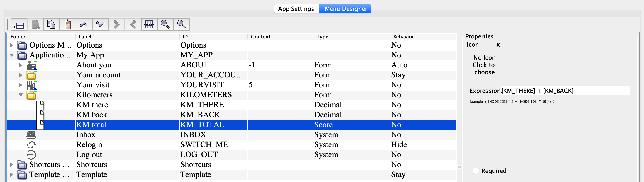
Task: Zoom out with the minus magnifier
Action: click(182, 25)
